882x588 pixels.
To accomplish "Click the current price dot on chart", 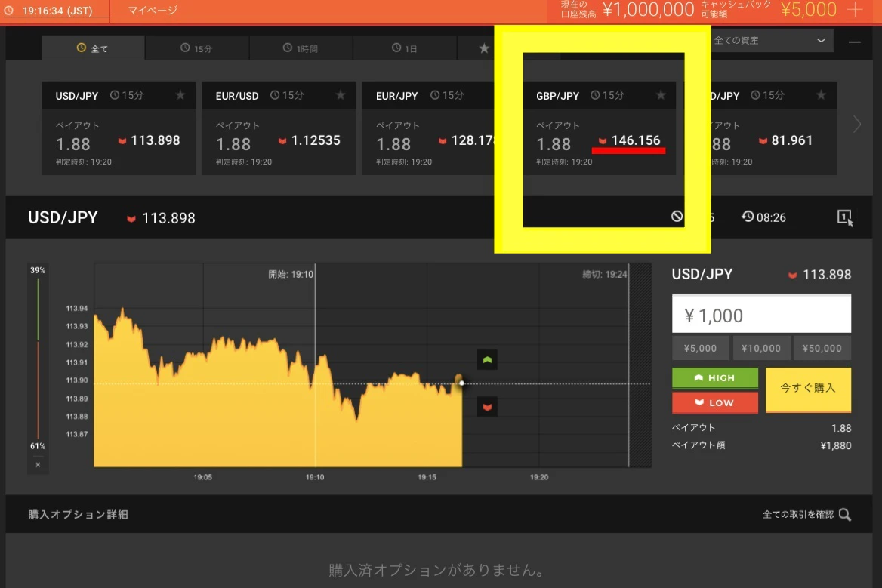I will [461, 383].
